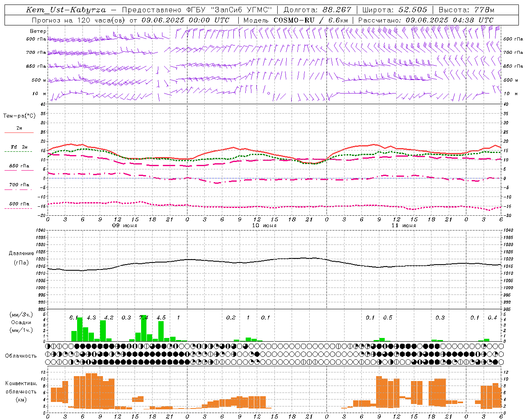The width and height of the screenshot is (525, 420).
Task: Click 'Прогноз на 120 часа(ов)' forecast text
Action: point(78,20)
